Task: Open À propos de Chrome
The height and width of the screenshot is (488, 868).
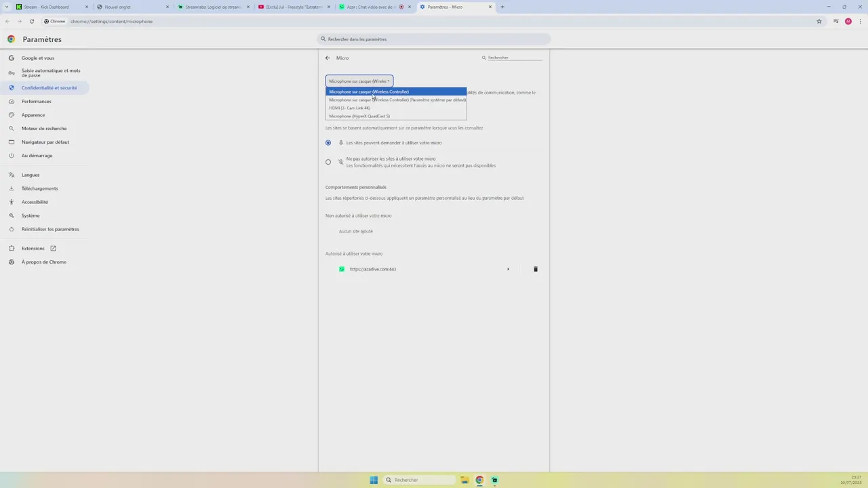Action: pos(43,262)
